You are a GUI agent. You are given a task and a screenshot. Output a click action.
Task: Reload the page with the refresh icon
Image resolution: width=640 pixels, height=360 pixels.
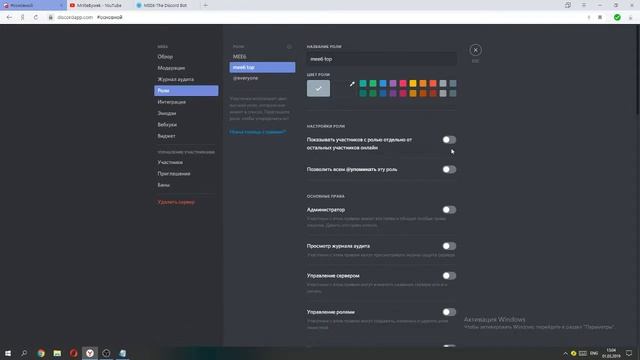pyautogui.click(x=36, y=17)
